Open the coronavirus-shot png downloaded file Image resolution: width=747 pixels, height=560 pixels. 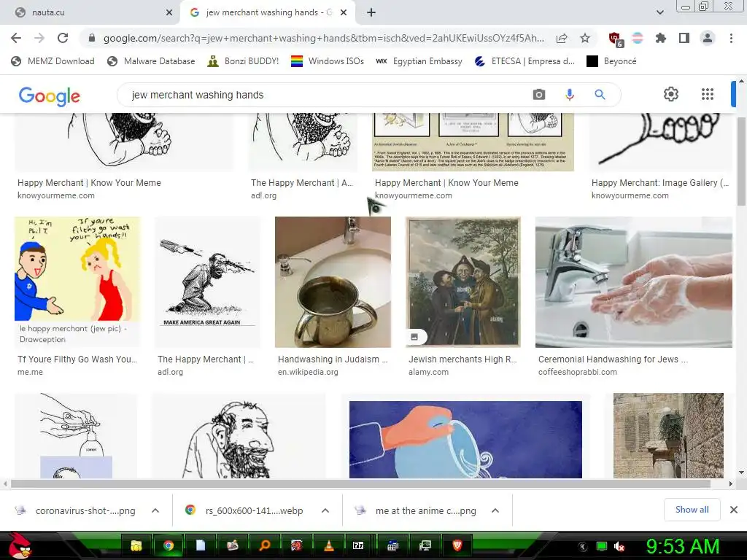(x=76, y=510)
